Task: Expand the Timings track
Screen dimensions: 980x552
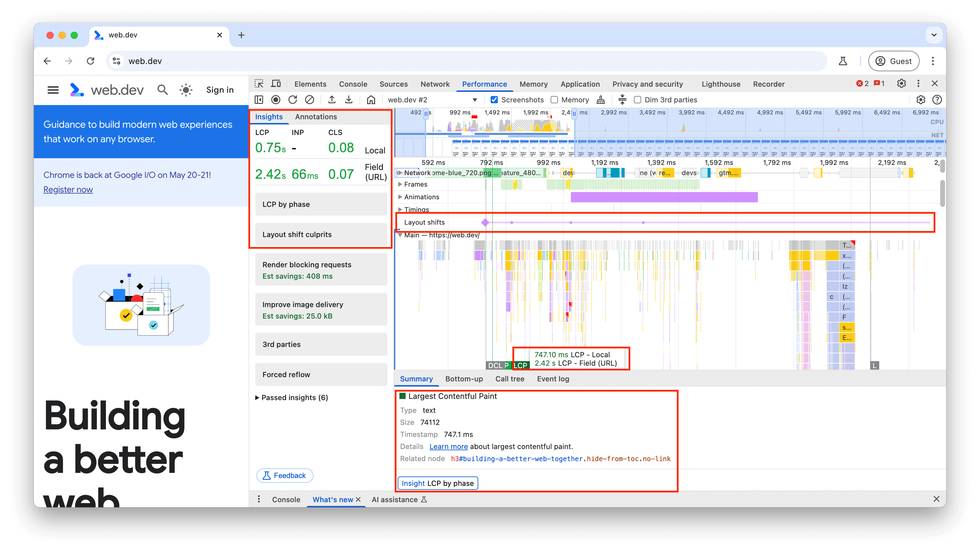Action: pos(400,209)
